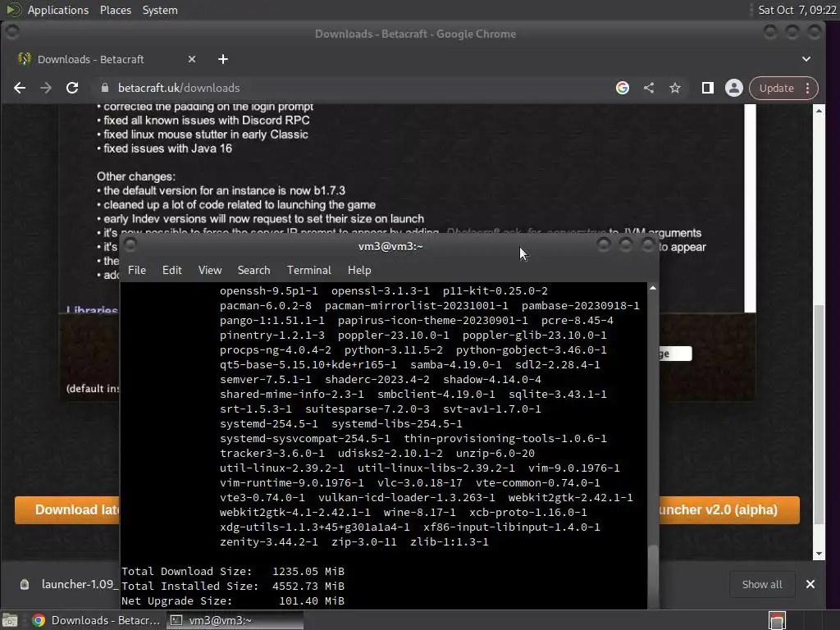Share this page using the share icon

click(x=649, y=88)
